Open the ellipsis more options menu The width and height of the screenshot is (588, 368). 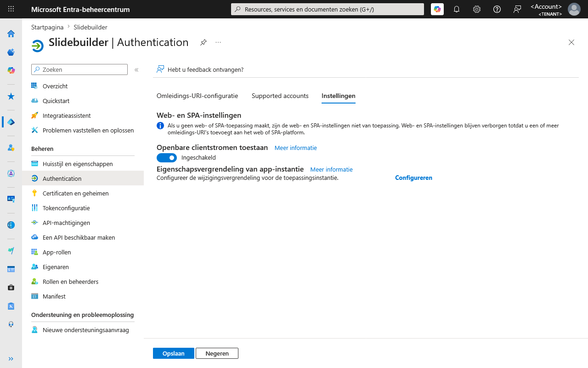click(218, 42)
